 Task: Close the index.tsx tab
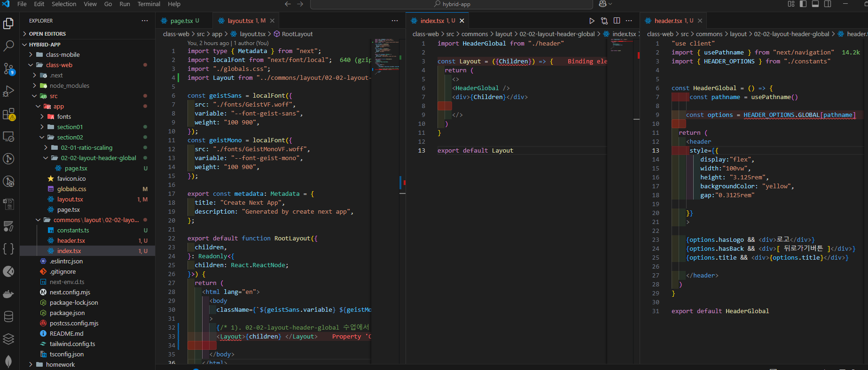click(462, 21)
